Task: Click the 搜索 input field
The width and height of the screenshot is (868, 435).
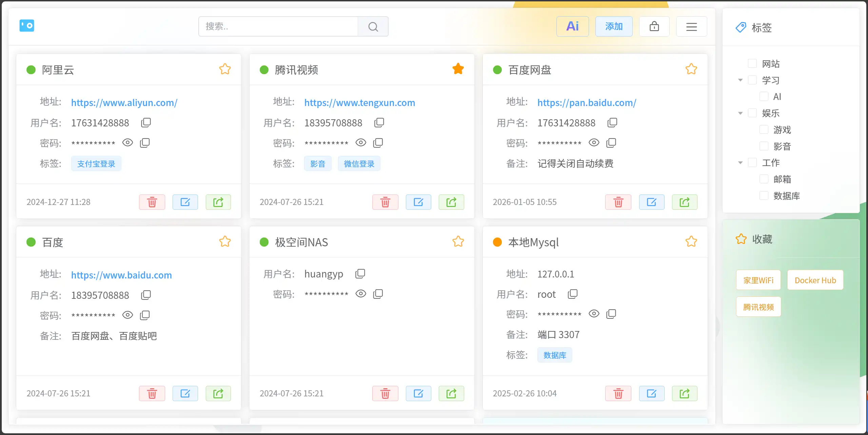Action: pos(278,26)
